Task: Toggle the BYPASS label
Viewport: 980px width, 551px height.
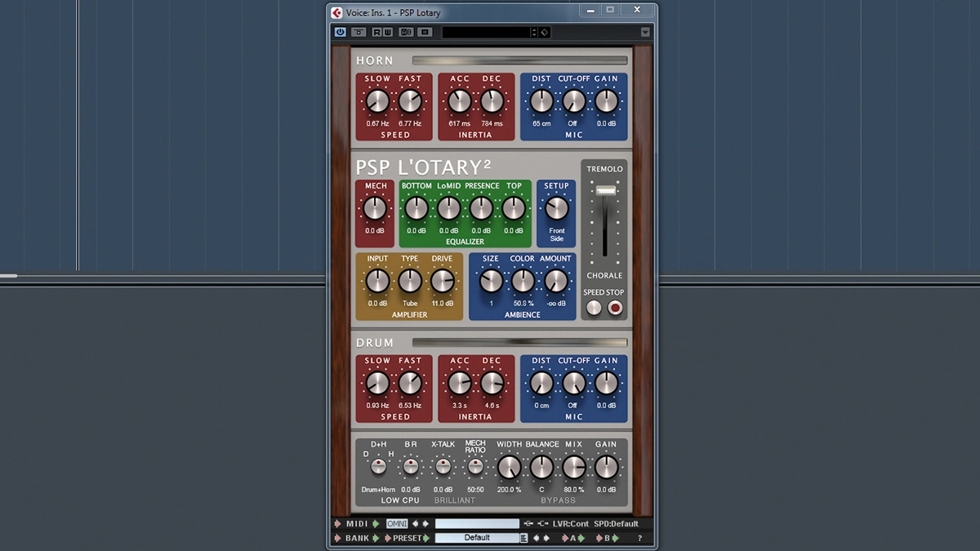Action: click(x=558, y=500)
